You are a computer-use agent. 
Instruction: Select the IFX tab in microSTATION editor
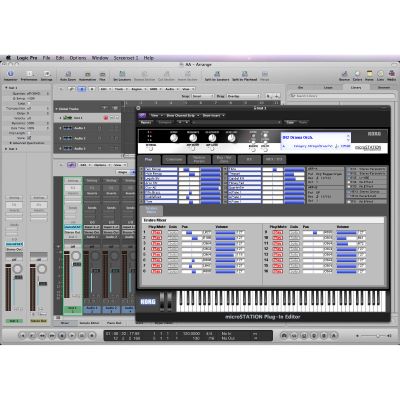point(249,160)
